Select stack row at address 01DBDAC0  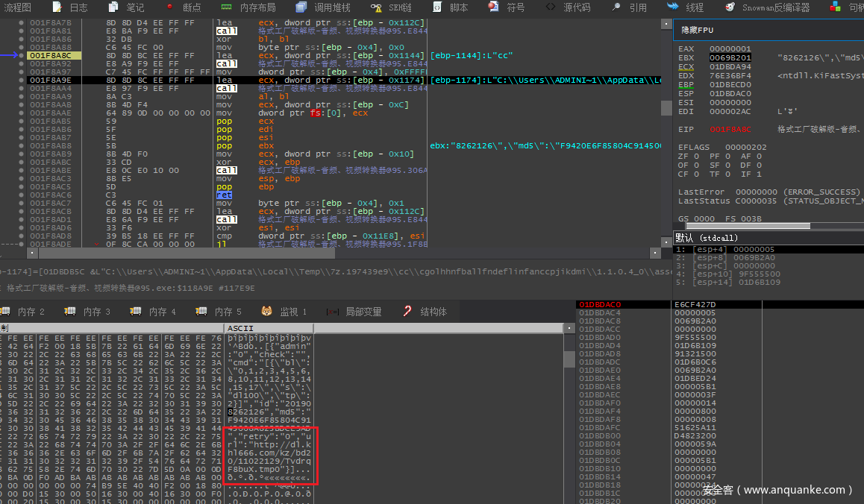(x=720, y=305)
